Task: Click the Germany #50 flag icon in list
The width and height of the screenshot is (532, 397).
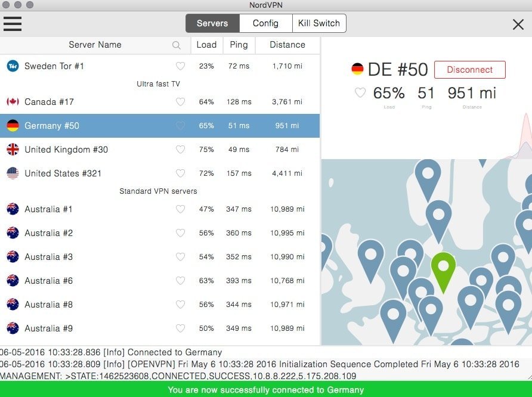Action: click(13, 125)
